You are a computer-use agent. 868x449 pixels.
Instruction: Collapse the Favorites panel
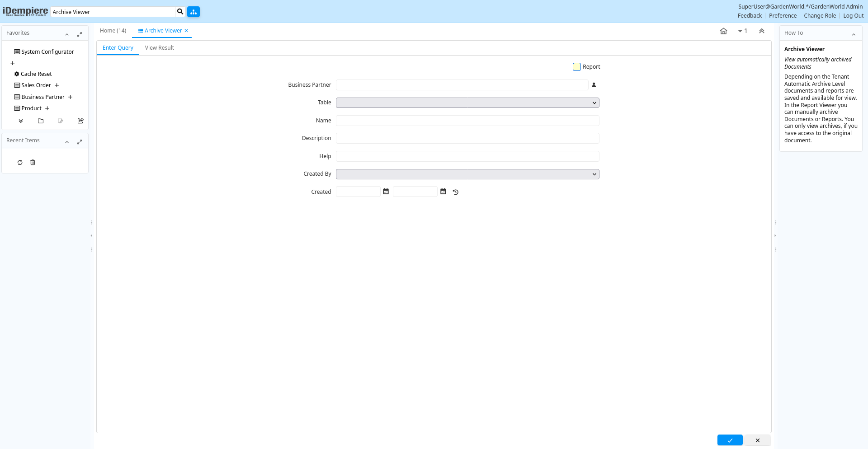tap(67, 34)
